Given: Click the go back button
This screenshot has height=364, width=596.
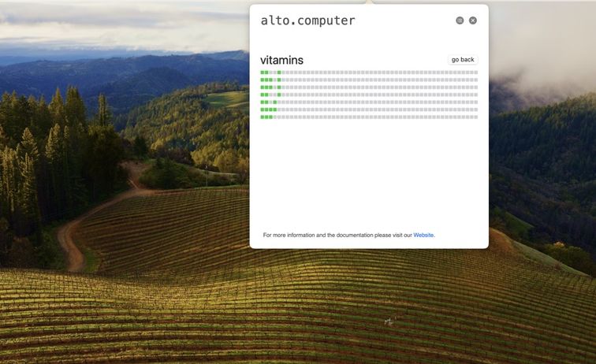Looking at the screenshot, I should tap(463, 60).
